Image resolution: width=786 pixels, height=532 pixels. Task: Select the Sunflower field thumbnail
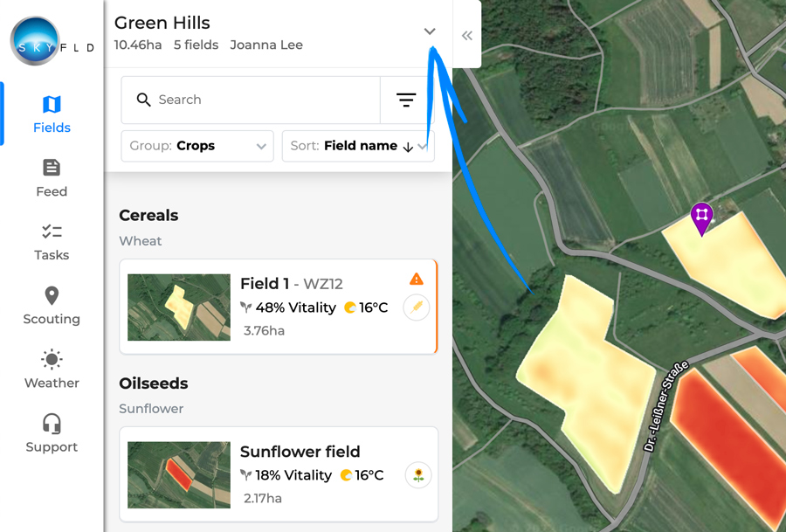point(179,475)
